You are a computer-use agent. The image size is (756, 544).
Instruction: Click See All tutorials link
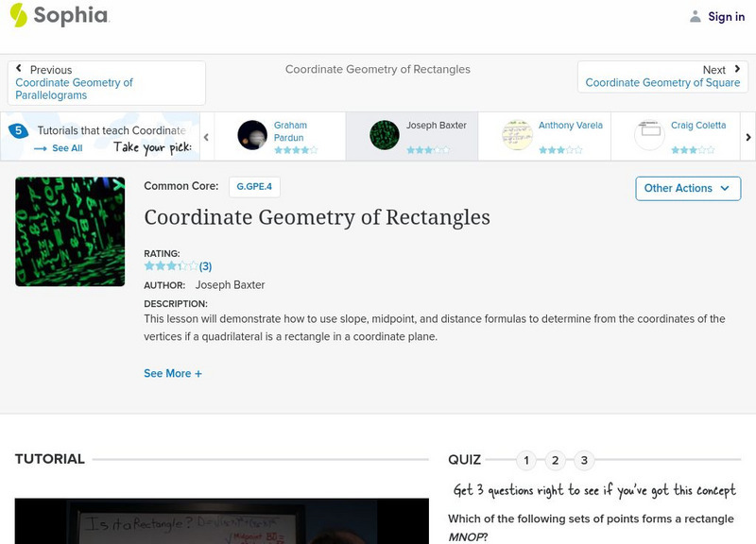click(x=59, y=148)
